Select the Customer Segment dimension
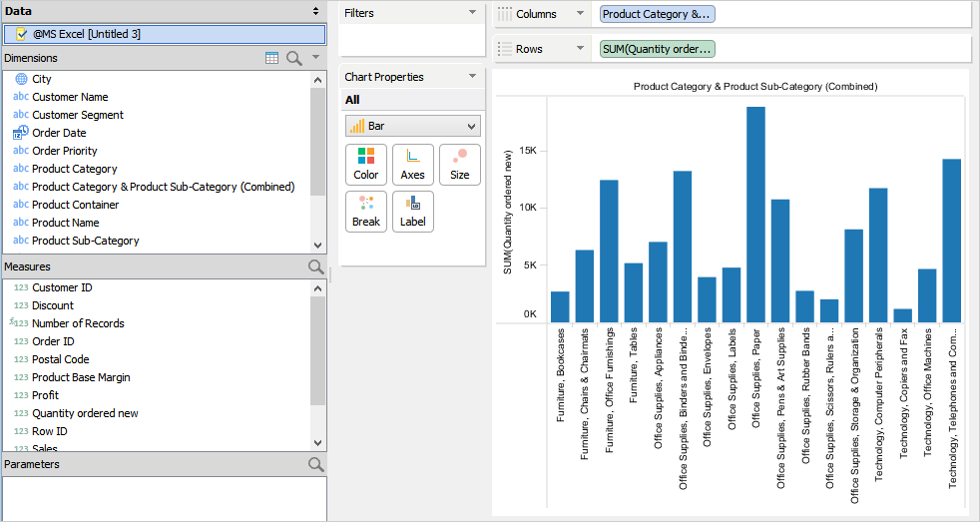The width and height of the screenshot is (980, 522). 78,115
